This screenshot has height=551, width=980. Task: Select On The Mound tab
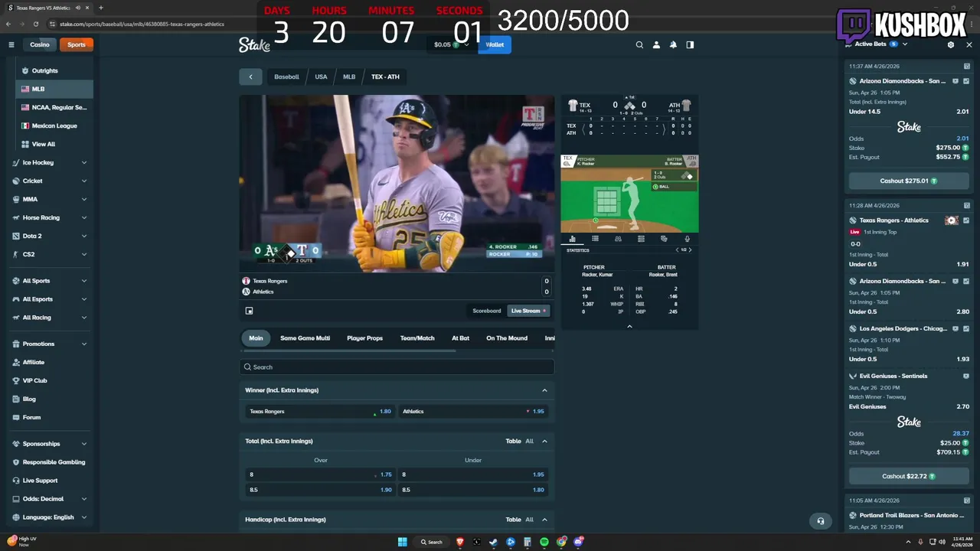click(x=507, y=338)
